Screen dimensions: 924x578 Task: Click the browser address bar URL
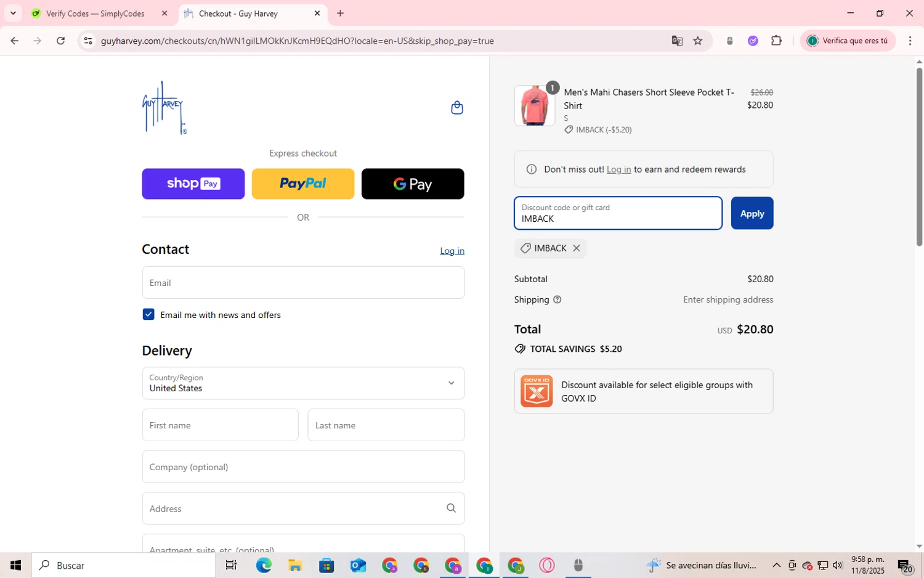pos(298,41)
